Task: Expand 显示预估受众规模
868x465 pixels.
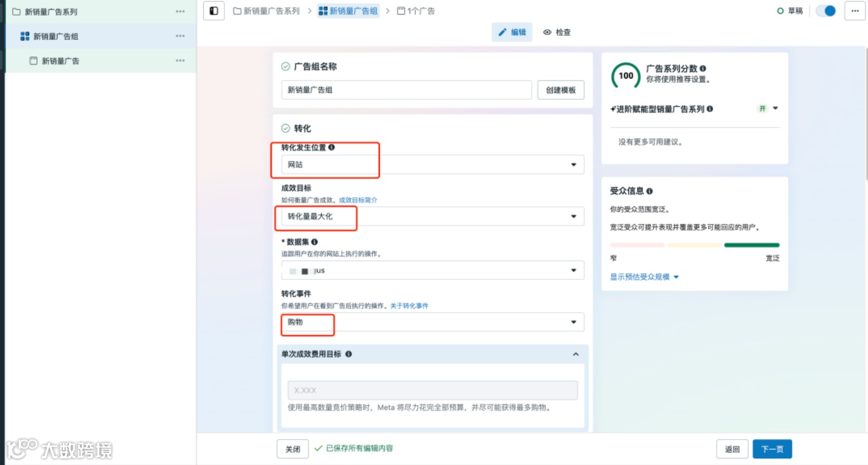Action: click(645, 277)
